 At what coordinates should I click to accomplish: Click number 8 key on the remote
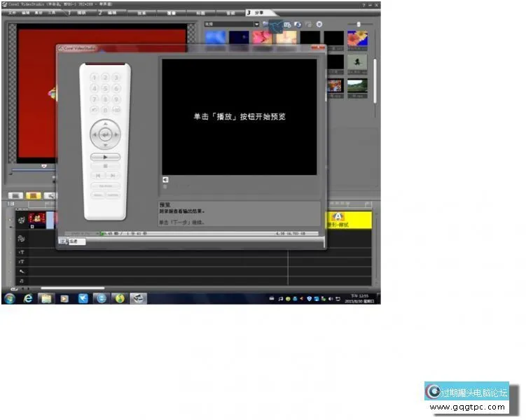(x=105, y=99)
